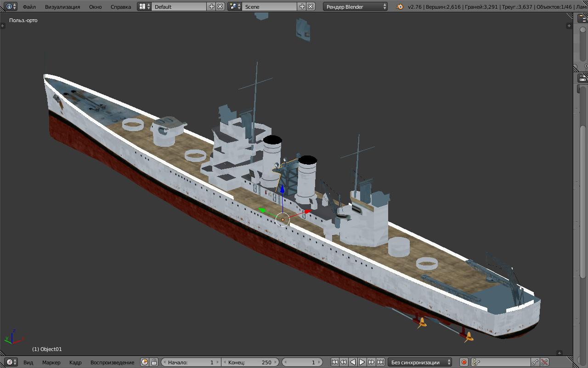
Task: Play the animation in reverse
Action: tap(353, 362)
